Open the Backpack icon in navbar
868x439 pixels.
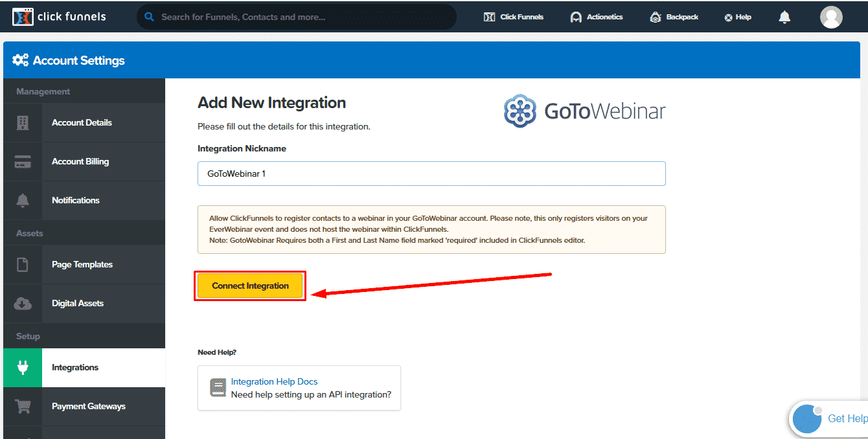[x=656, y=17]
